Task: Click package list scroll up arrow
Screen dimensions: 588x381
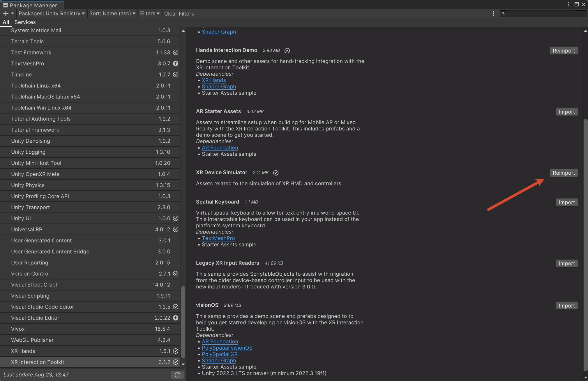Action: tap(183, 31)
